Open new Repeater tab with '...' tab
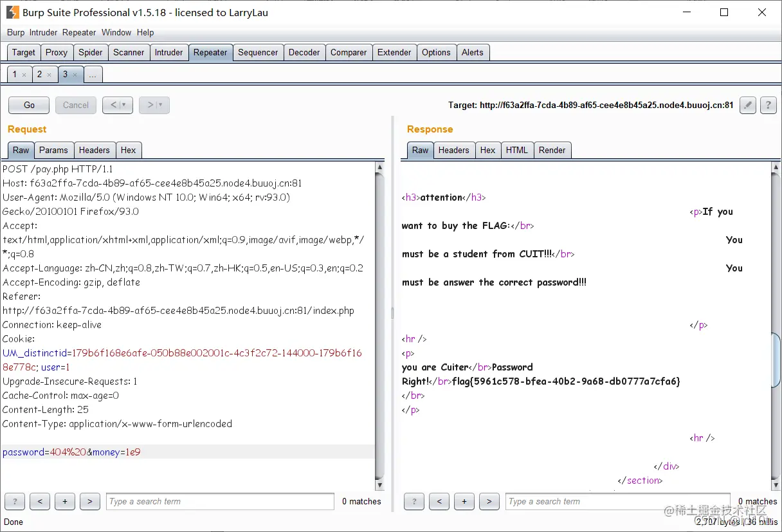The image size is (782, 532). click(93, 75)
